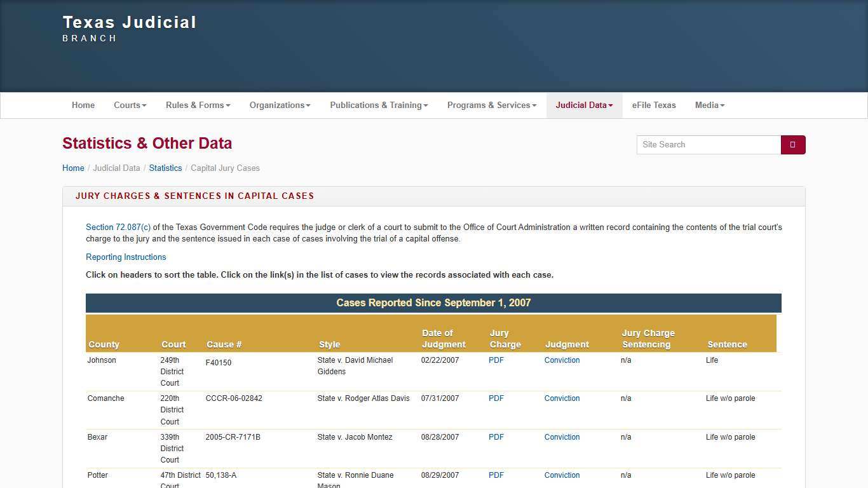Viewport: 868px width, 488px height.
Task: Click the Texas Judicial Branch logo
Action: [129, 27]
